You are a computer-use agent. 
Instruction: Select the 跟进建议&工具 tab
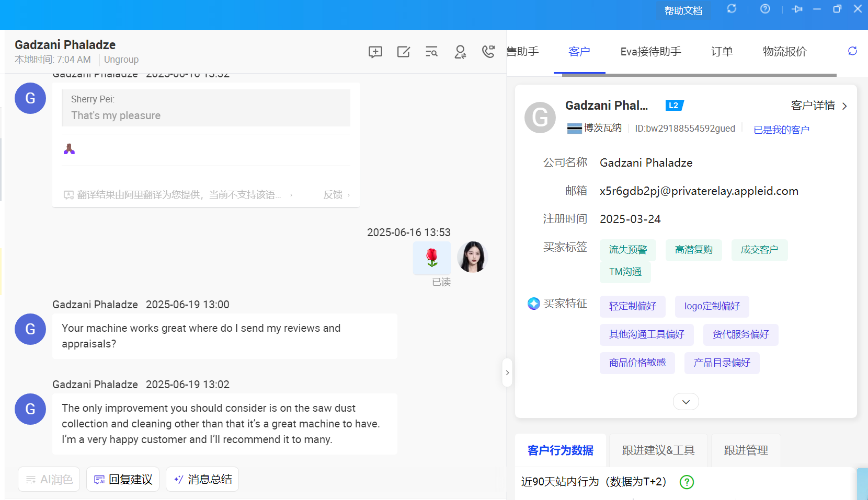point(658,450)
